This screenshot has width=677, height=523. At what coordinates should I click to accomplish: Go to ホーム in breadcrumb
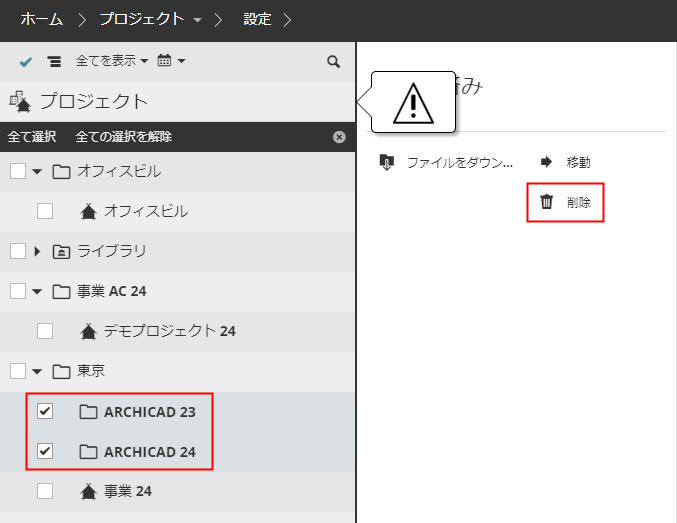click(42, 19)
